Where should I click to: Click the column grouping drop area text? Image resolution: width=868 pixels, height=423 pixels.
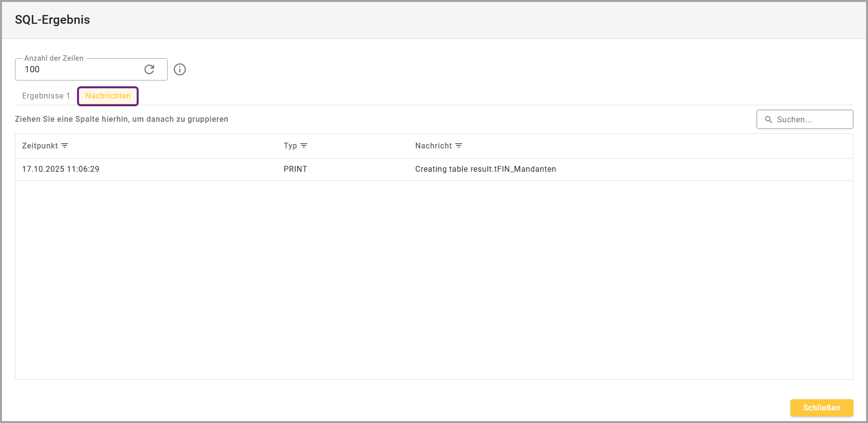(122, 119)
